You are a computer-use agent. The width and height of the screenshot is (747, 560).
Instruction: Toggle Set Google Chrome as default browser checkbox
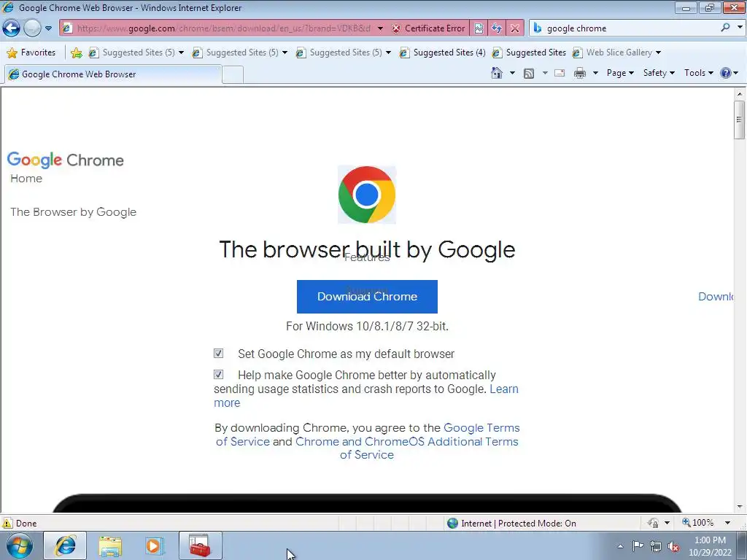(x=218, y=354)
